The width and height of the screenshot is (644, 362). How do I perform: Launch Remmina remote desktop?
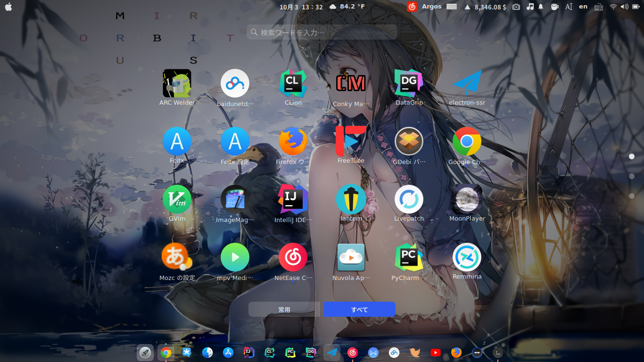tap(467, 257)
